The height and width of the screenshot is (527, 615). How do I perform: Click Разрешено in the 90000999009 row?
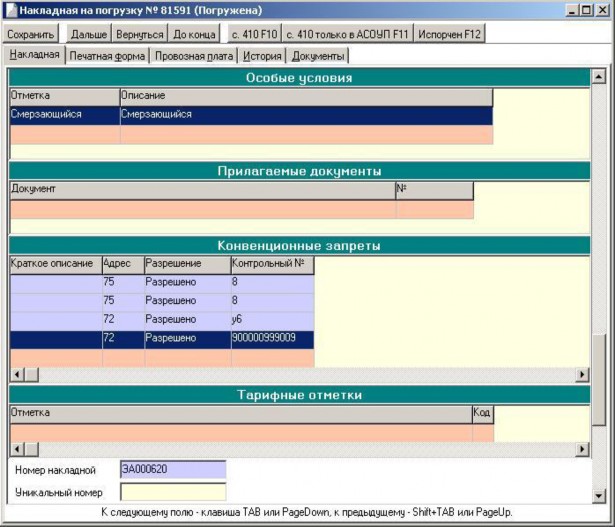(188, 339)
